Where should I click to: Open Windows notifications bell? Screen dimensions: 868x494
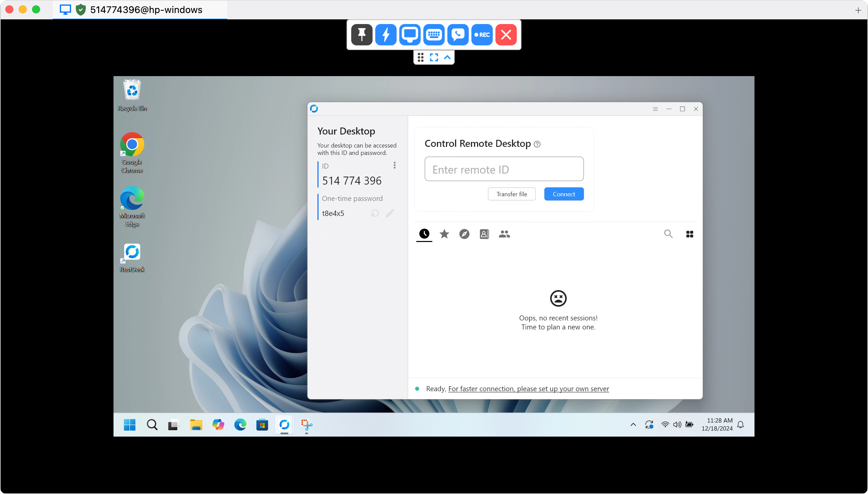click(x=740, y=425)
